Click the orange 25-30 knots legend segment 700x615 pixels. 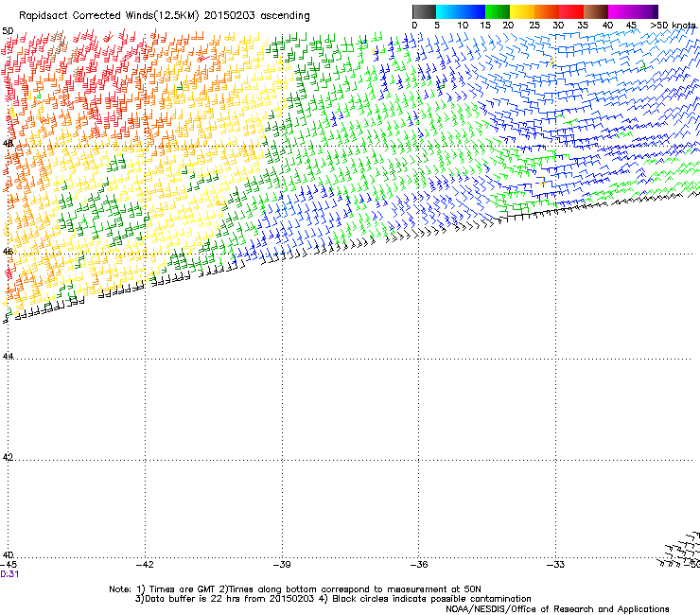point(547,11)
